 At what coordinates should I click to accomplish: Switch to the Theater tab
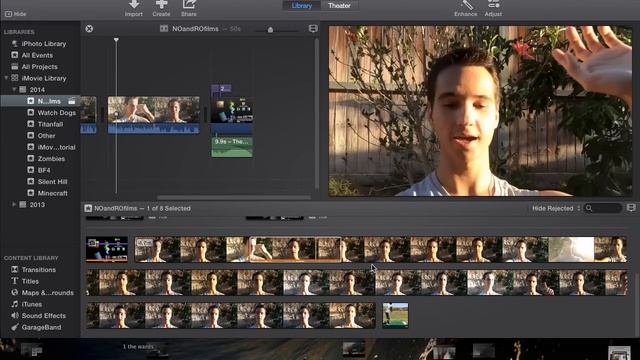click(340, 6)
